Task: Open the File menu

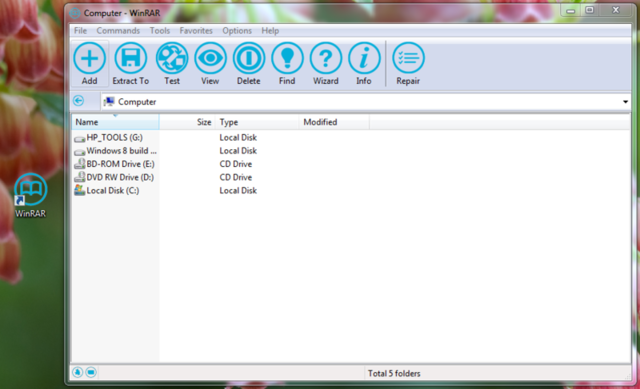Action: click(x=80, y=31)
